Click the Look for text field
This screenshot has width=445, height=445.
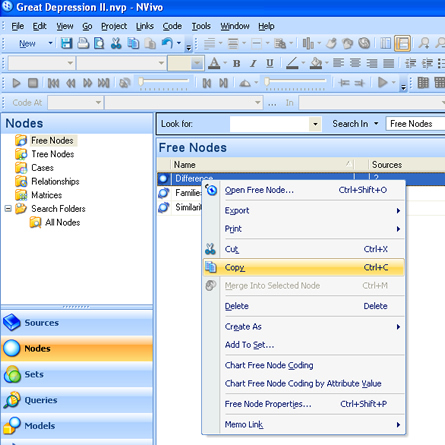click(269, 124)
